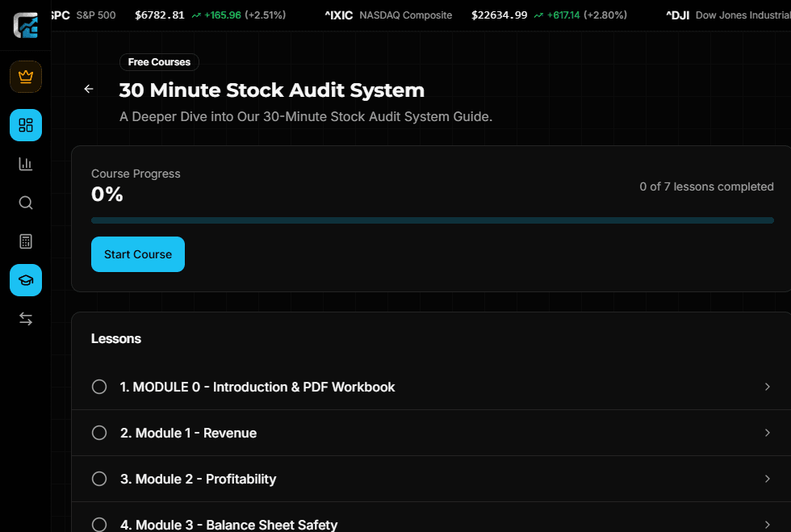Open the calculator tool icon
This screenshot has width=791, height=532.
(25, 241)
